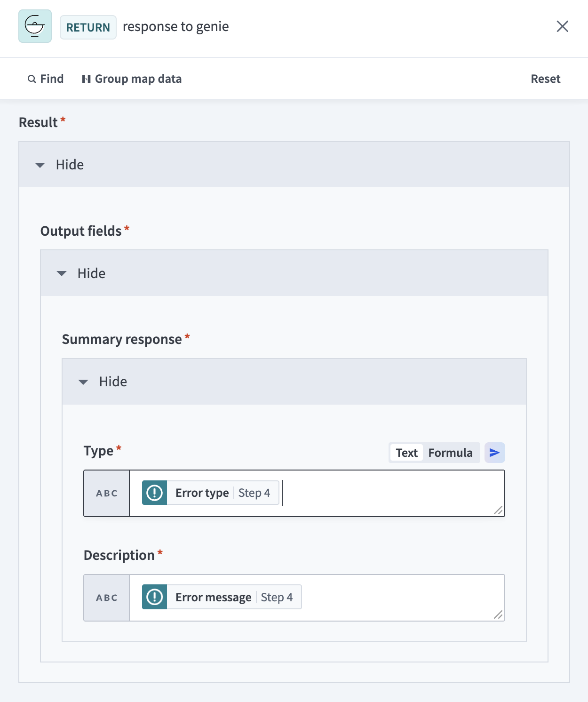Collapse the Summary response section

(103, 382)
